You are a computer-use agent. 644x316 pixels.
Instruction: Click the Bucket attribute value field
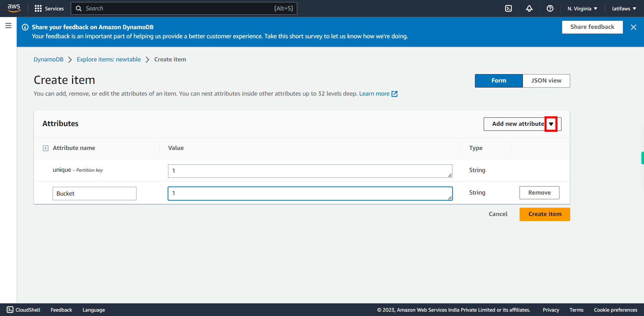click(310, 194)
